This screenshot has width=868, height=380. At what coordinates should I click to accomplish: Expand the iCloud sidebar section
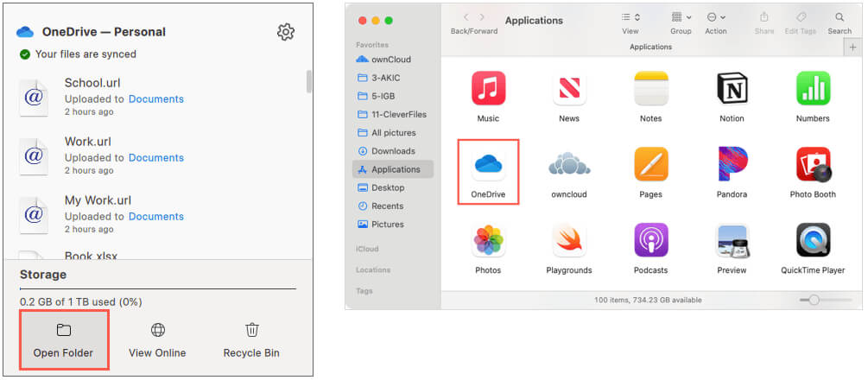(x=367, y=249)
